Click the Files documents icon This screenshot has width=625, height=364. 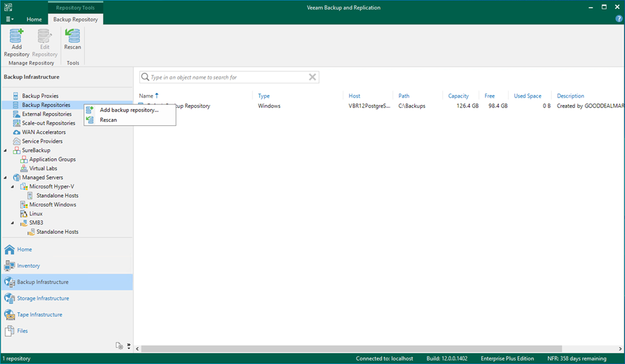point(9,331)
